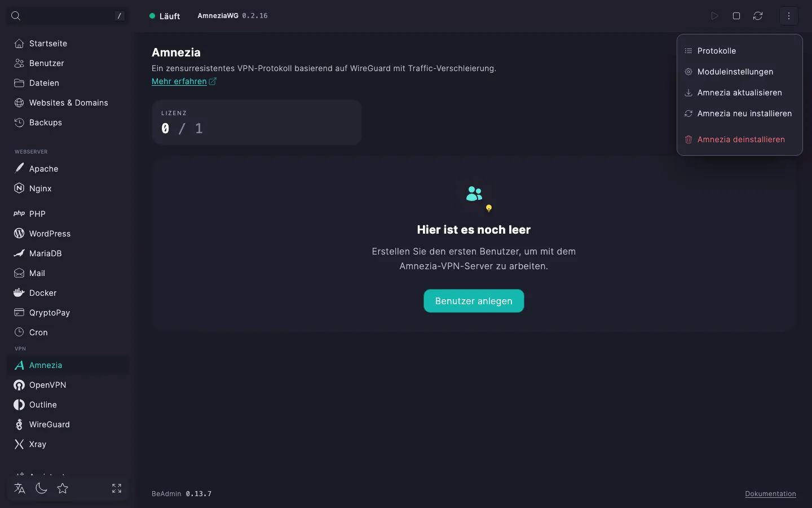Image resolution: width=812 pixels, height=508 pixels.
Task: Toggle dark mode moon icon
Action: tap(41, 488)
